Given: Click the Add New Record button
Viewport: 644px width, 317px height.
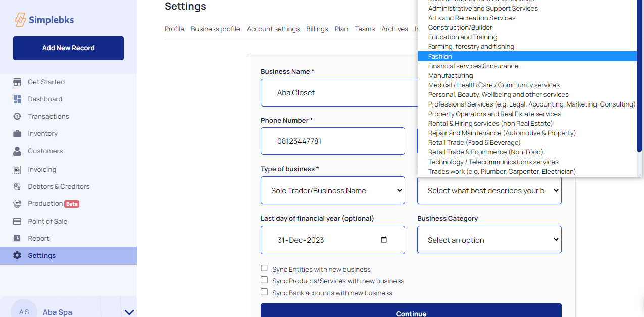Looking at the screenshot, I should pyautogui.click(x=68, y=48).
